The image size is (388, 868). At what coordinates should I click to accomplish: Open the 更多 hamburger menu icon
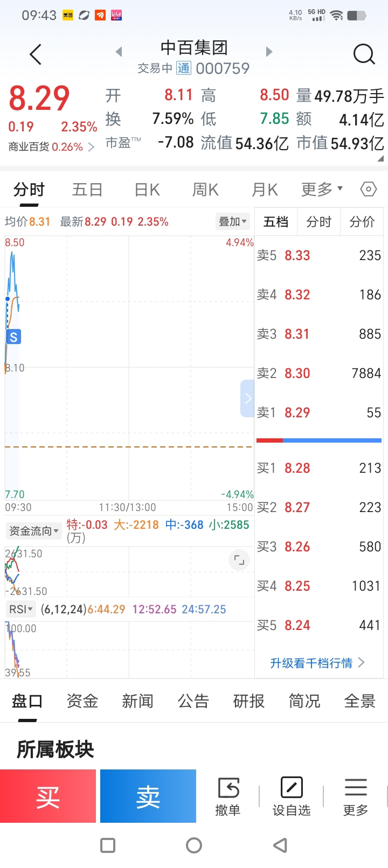(356, 796)
